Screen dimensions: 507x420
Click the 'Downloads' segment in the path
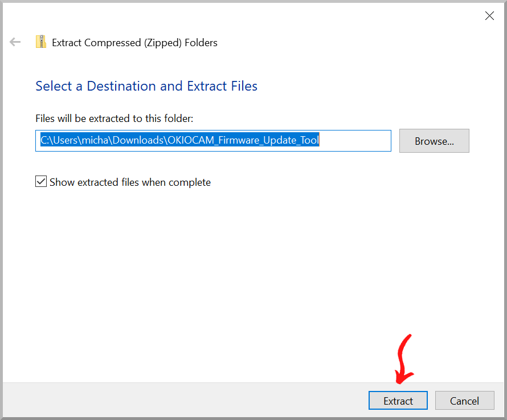138,140
